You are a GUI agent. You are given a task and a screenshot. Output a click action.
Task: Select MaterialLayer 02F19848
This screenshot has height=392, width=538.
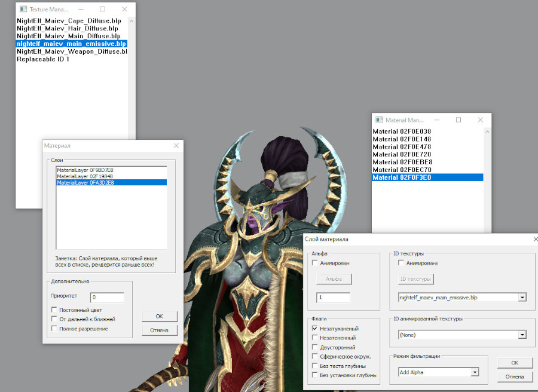pos(112,176)
